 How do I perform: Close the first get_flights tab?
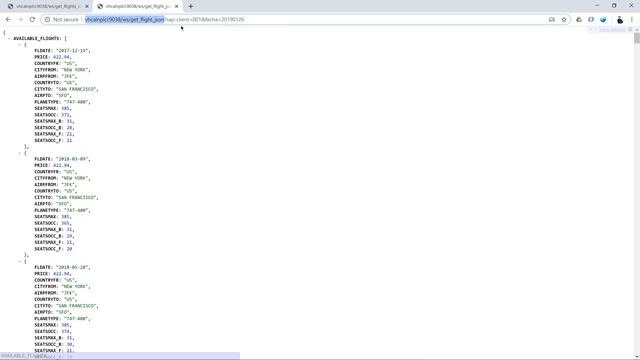tap(87, 6)
